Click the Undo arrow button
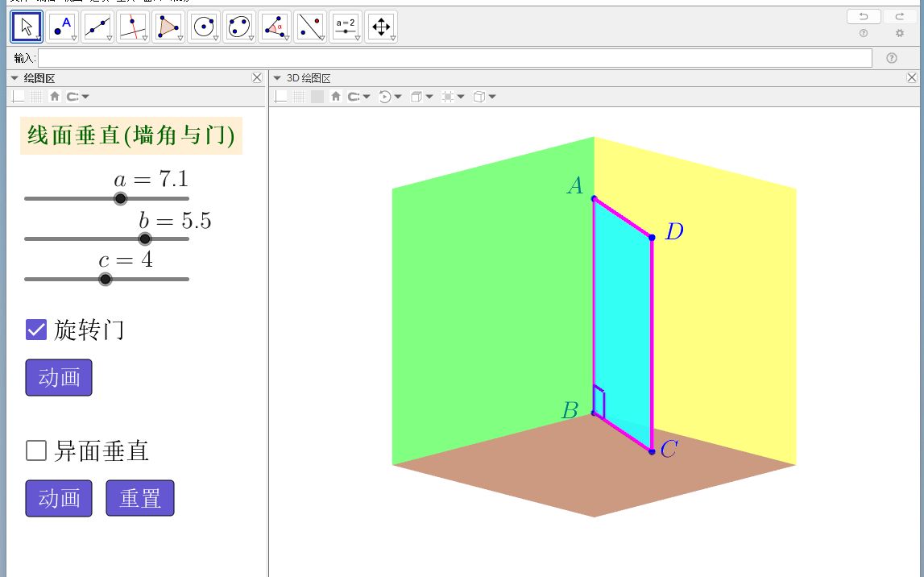 pos(864,16)
